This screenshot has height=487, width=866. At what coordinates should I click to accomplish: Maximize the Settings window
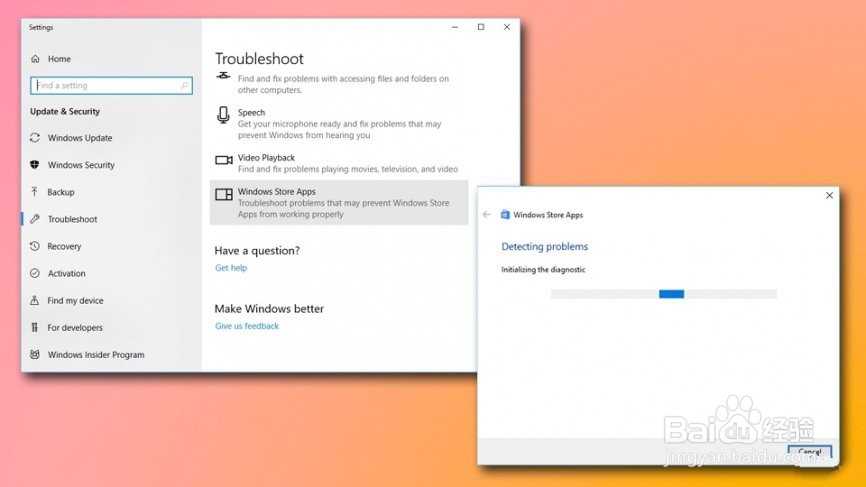[x=480, y=27]
